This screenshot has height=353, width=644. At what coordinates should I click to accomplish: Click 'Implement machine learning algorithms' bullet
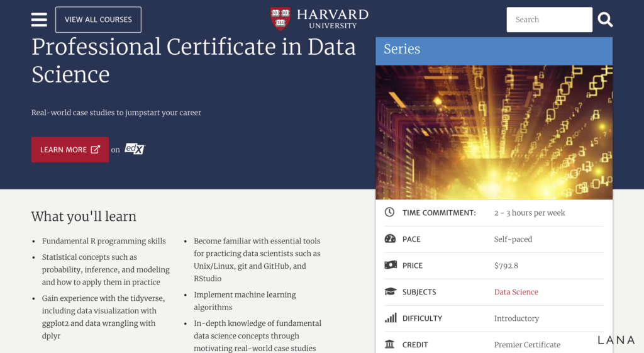point(245,301)
